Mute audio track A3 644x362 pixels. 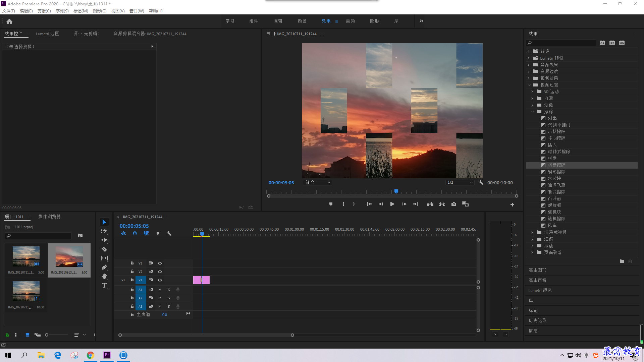coord(160,306)
